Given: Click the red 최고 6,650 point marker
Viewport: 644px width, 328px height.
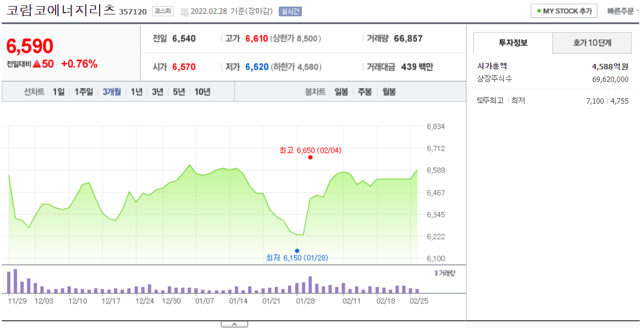Looking at the screenshot, I should tap(310, 157).
